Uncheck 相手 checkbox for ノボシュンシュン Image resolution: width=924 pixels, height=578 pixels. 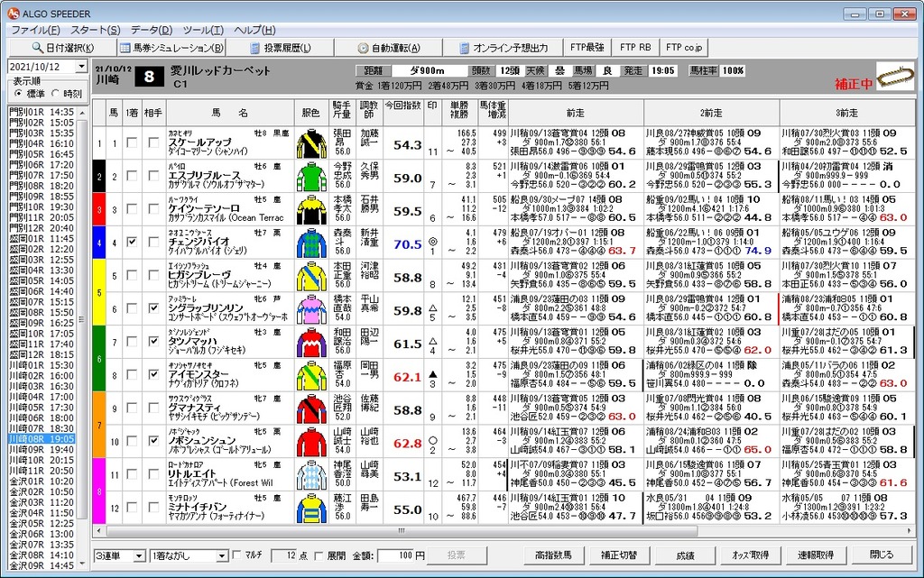point(153,441)
